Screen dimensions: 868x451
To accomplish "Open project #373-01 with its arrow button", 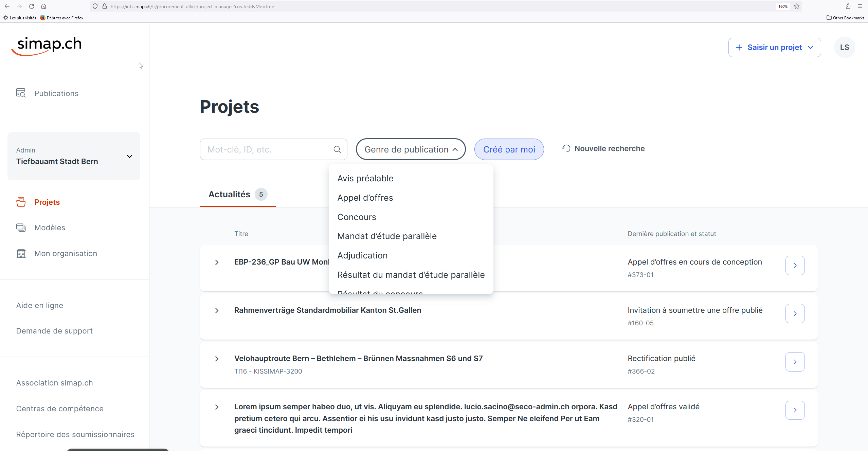I will pos(795,265).
